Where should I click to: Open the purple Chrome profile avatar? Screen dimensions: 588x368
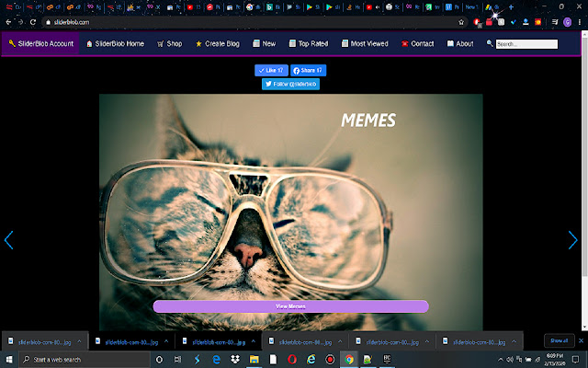[567, 22]
